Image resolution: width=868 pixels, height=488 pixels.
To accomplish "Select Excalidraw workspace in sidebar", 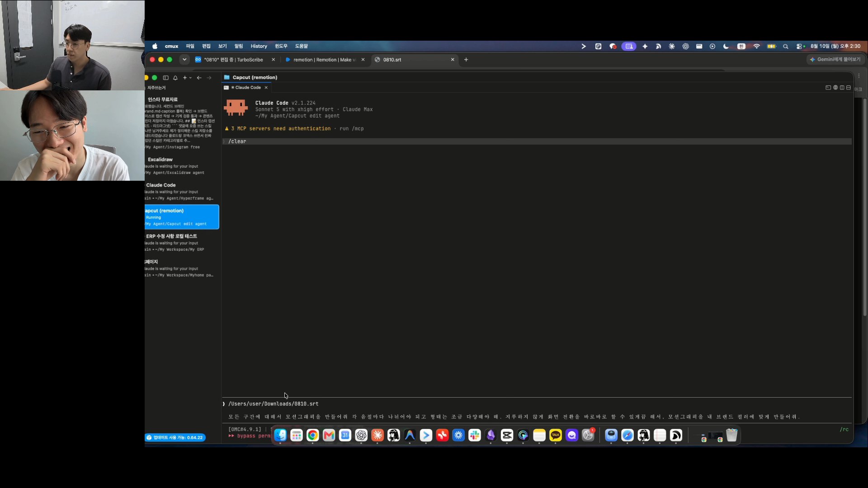I will (182, 166).
